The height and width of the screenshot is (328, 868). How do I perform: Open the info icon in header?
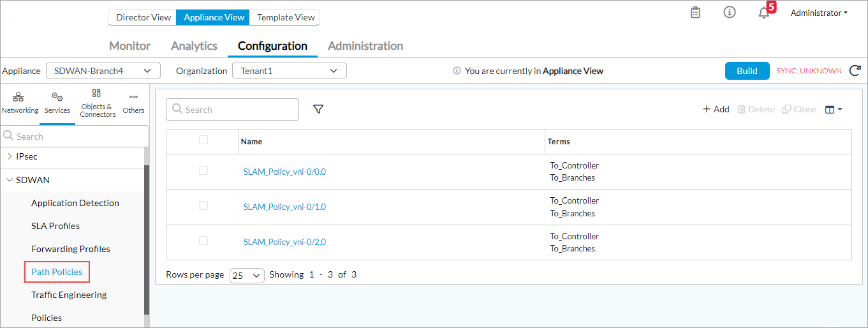coord(730,13)
